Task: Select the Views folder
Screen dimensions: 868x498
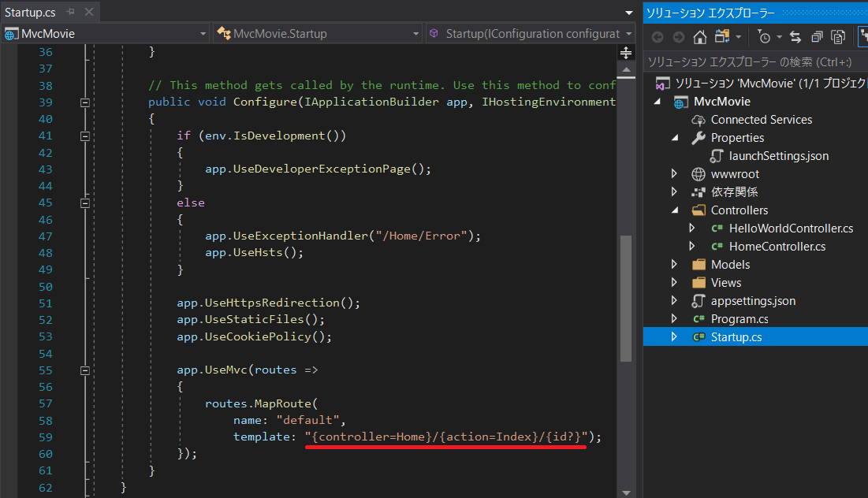Action: tap(726, 283)
